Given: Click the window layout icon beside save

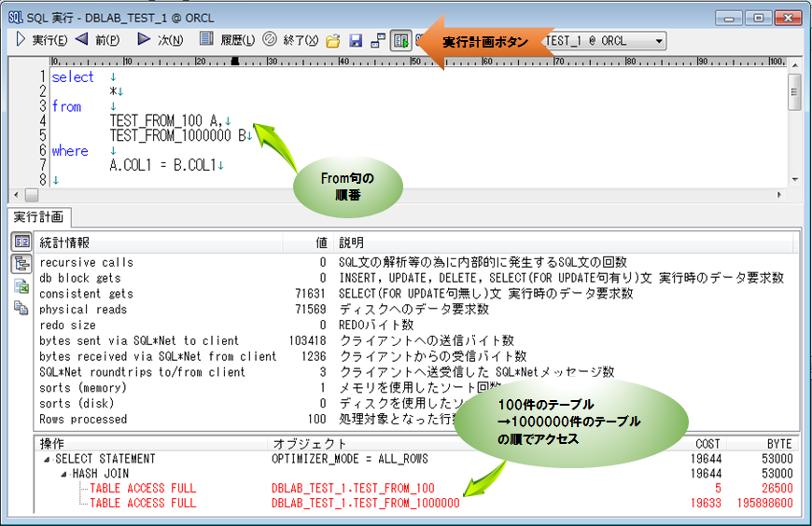Looking at the screenshot, I should (378, 41).
